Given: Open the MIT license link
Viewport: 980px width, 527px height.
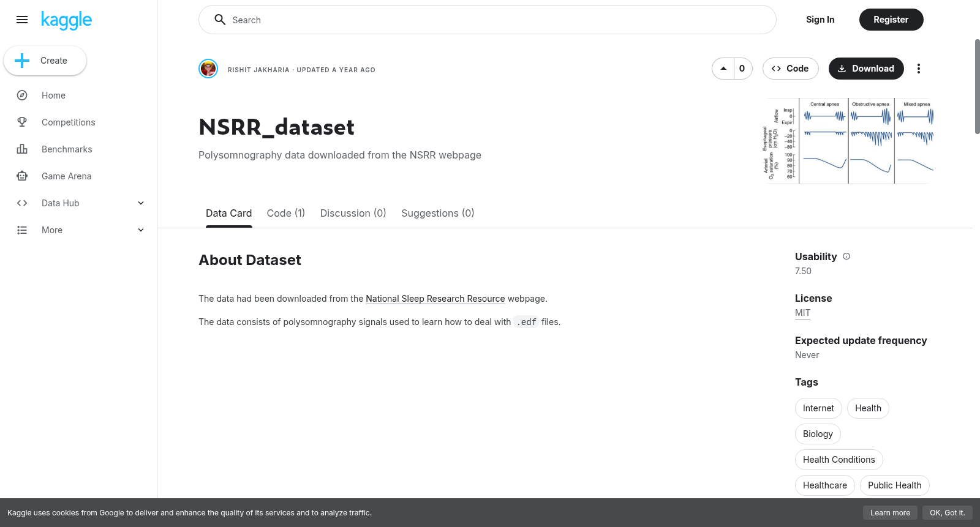Looking at the screenshot, I should click(802, 313).
